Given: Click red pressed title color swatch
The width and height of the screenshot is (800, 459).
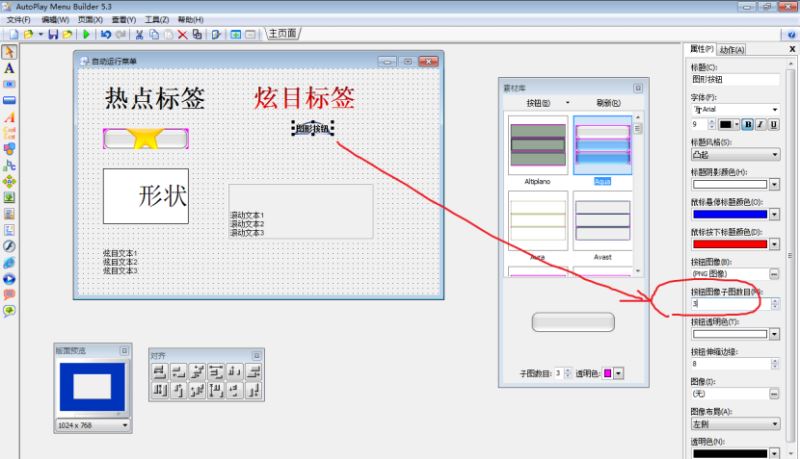Looking at the screenshot, I should [x=730, y=244].
